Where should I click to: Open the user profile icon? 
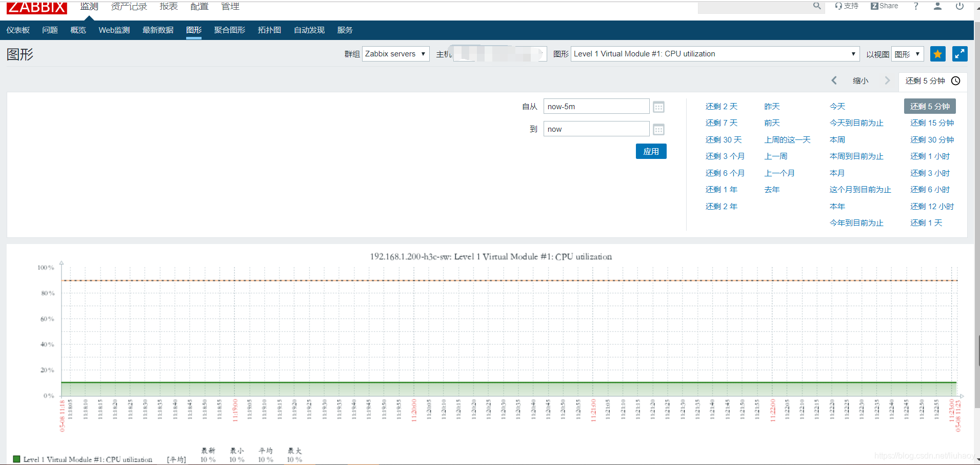tap(937, 6)
